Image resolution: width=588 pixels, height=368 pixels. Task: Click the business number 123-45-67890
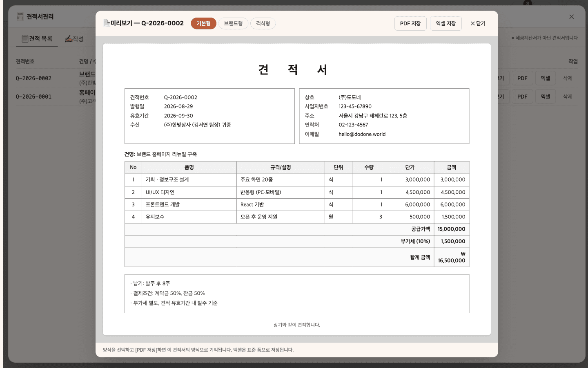click(x=355, y=106)
